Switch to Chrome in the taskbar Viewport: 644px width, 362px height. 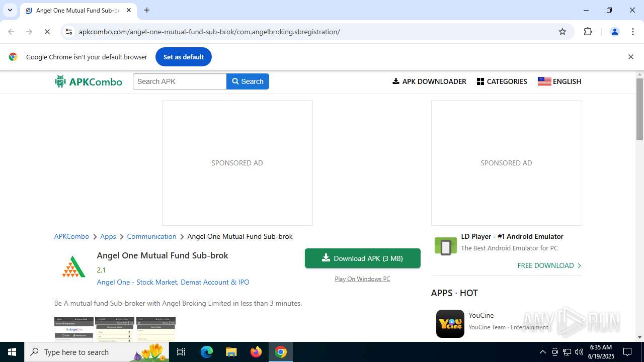pos(281,352)
